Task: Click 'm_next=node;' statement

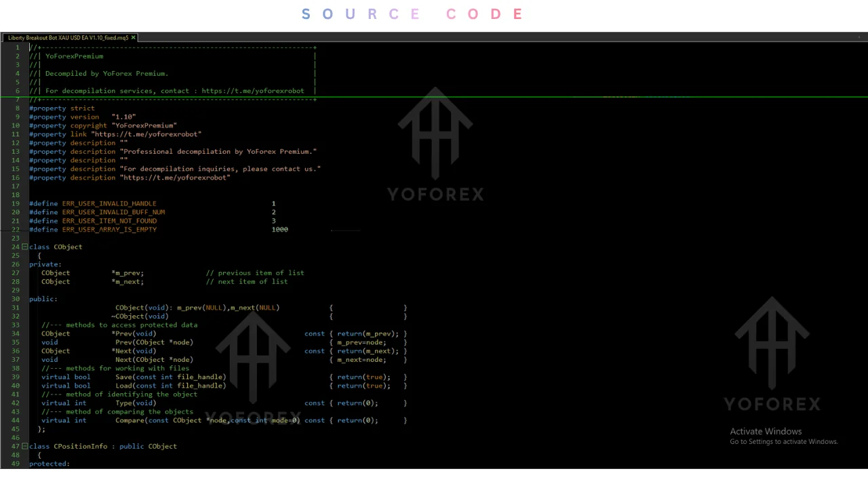Action: 361,360
